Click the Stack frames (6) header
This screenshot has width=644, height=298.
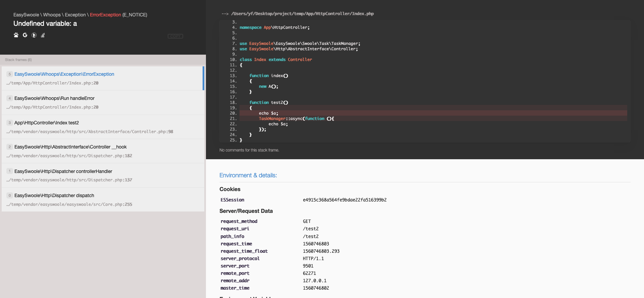coord(18,60)
